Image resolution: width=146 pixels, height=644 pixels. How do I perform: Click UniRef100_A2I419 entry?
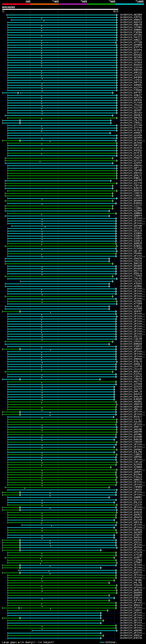pyautogui.click(x=131, y=198)
